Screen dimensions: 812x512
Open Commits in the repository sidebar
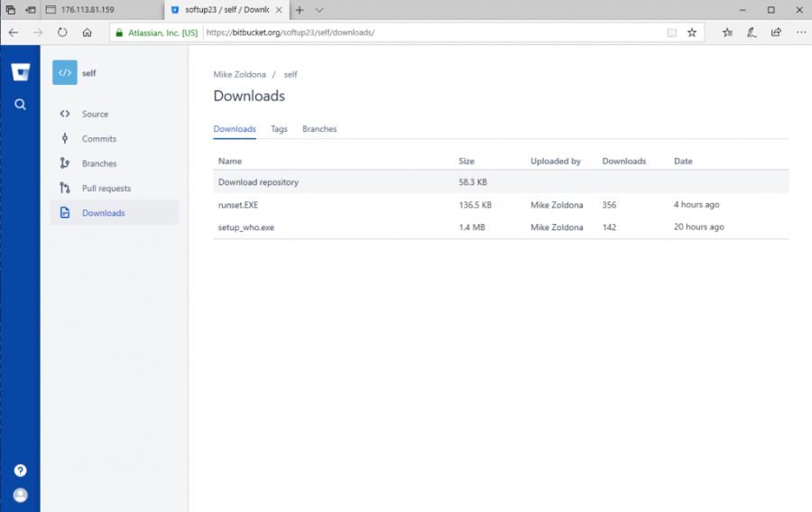tap(98, 139)
